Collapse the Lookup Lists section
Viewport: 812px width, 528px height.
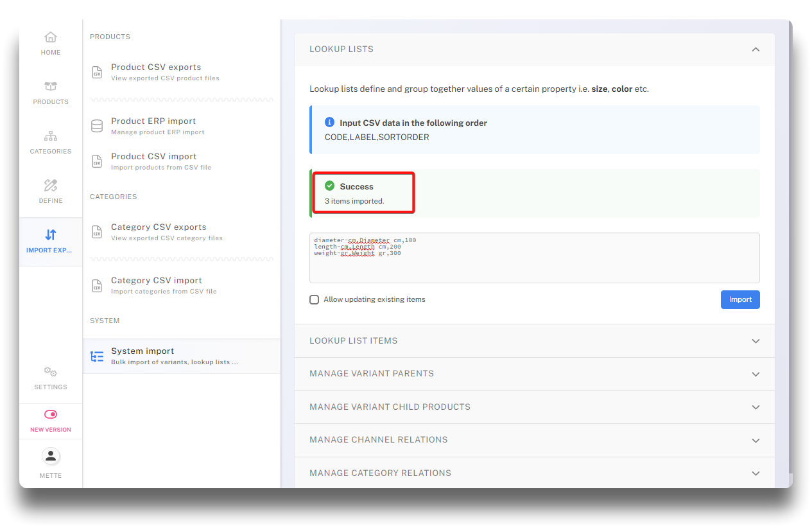(x=756, y=49)
